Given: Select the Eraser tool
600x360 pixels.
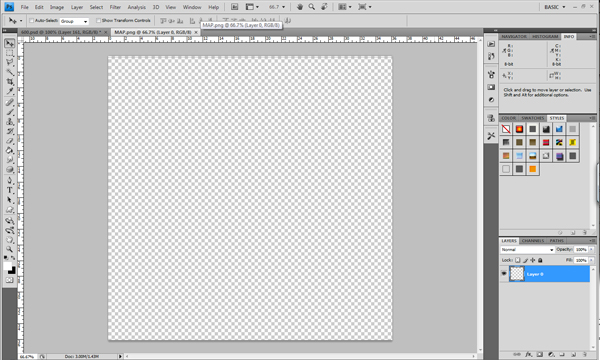Looking at the screenshot, I should (x=10, y=140).
